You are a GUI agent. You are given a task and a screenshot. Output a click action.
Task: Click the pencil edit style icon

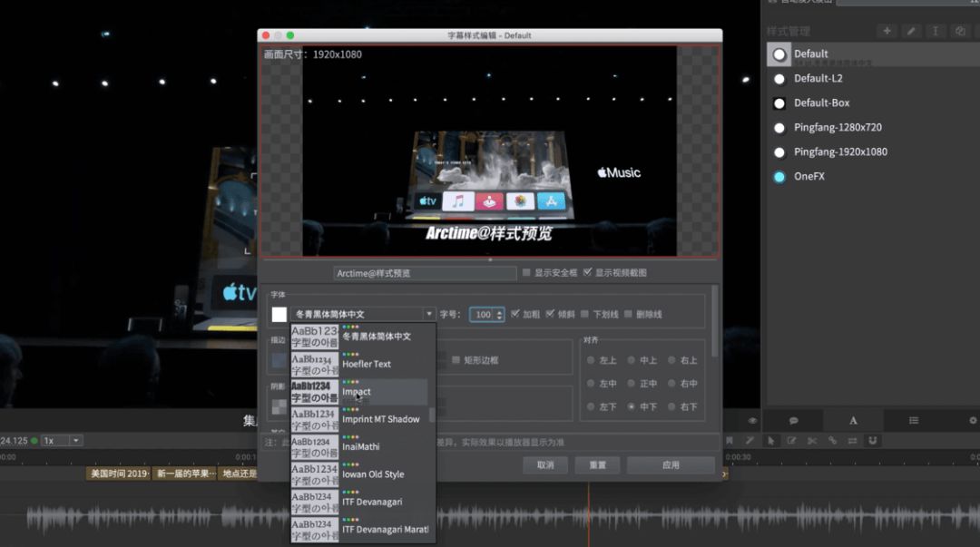911,31
